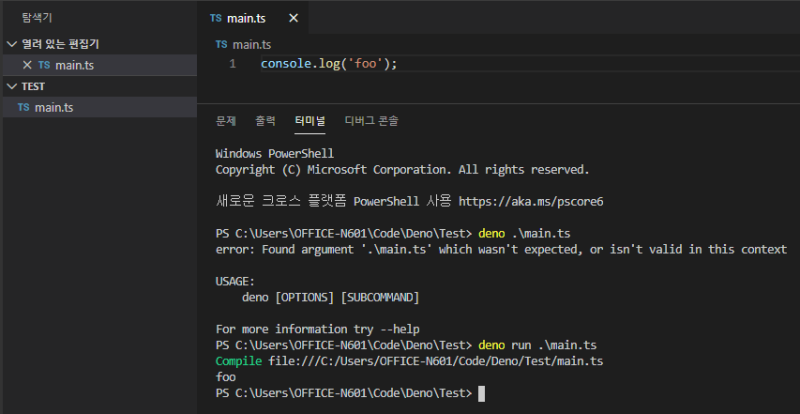
Task: Click line number 1 in the editor gutter
Action: coord(233,64)
